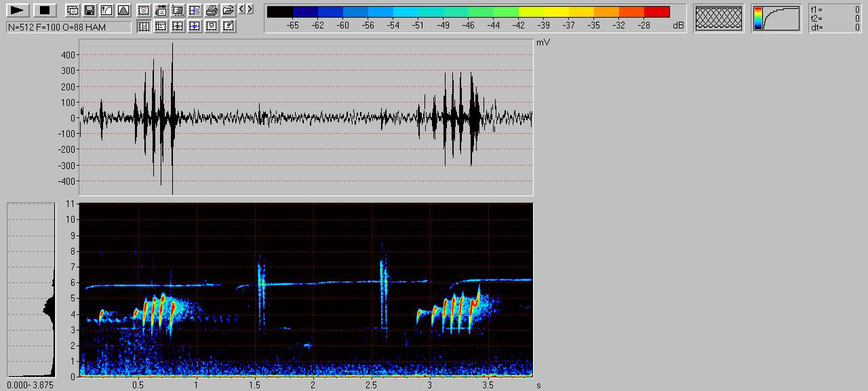The width and height of the screenshot is (868, 391).
Task: Click the power spectrum panel left of spectrogram
Action: (x=31, y=290)
